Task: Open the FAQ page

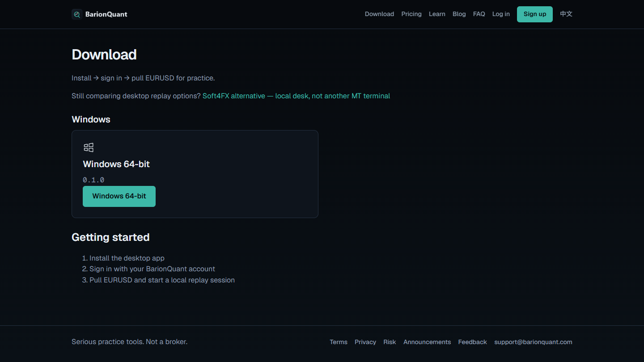Action: [x=479, y=14]
